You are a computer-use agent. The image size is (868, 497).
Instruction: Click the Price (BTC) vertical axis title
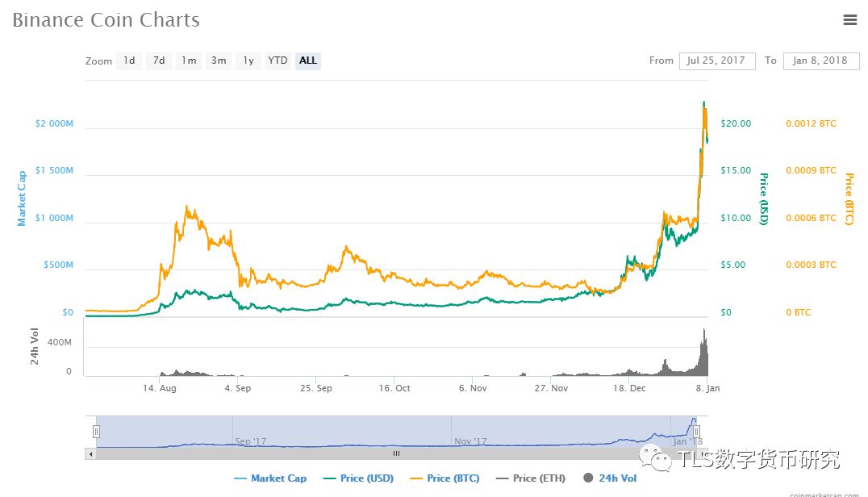[x=849, y=199]
